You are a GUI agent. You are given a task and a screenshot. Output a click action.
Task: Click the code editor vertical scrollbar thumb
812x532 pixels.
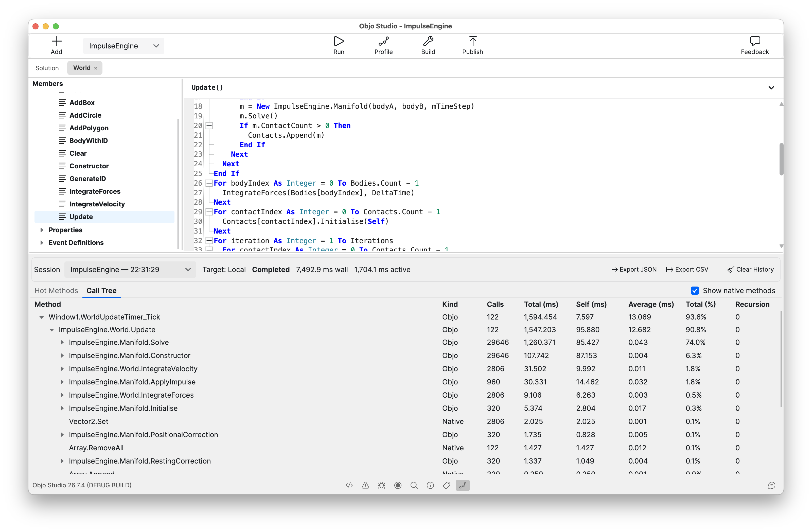click(781, 159)
